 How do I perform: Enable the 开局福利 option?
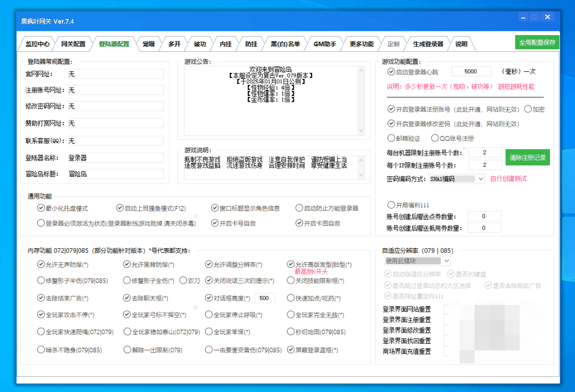click(x=391, y=205)
